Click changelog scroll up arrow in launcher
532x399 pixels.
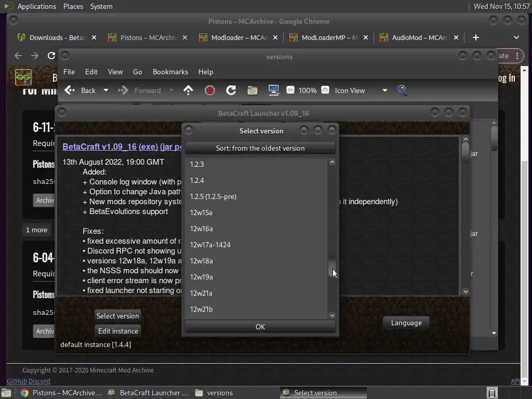465,139
